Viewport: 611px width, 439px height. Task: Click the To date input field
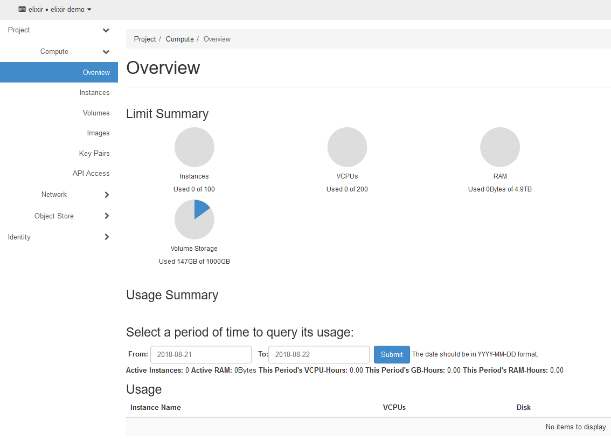point(319,355)
